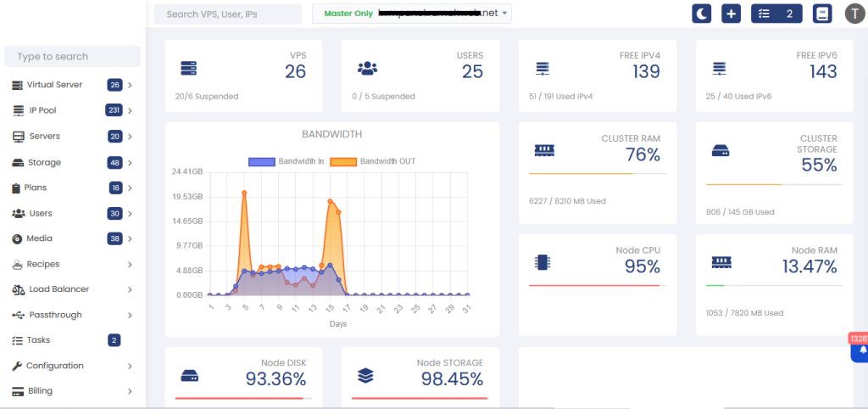Click the Node CPU red progress bar
The image size is (868, 409).
[x=593, y=286]
